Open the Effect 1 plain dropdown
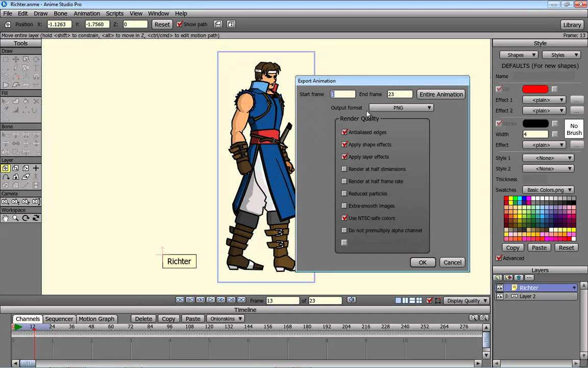The width and height of the screenshot is (588, 368). [x=544, y=100]
